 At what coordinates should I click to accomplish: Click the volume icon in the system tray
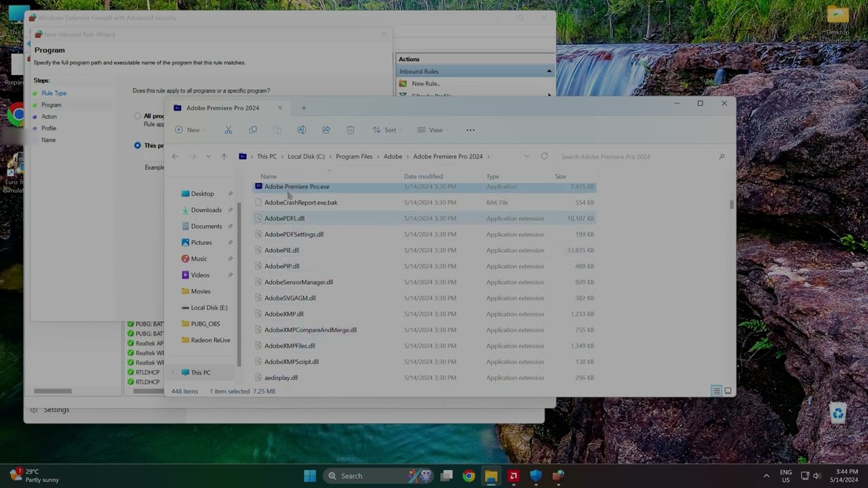pos(817,476)
